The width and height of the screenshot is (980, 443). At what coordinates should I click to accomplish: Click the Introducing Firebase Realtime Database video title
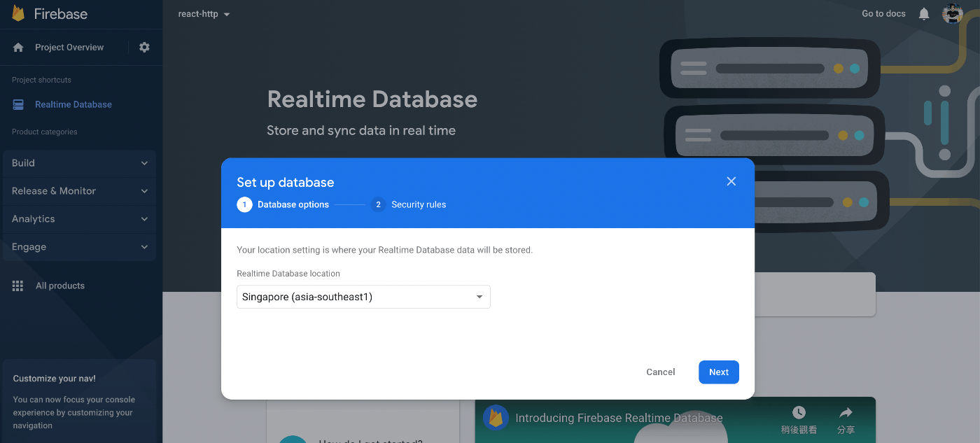pos(619,418)
